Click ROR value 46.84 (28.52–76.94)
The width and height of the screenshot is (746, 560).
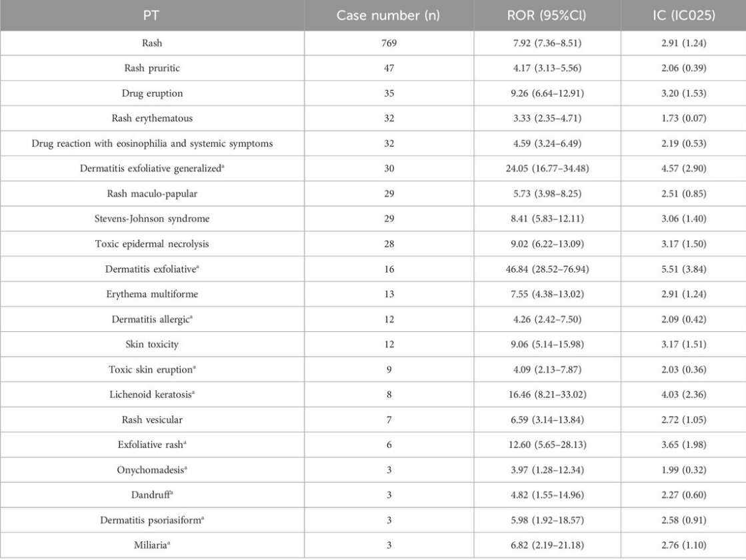tap(547, 269)
